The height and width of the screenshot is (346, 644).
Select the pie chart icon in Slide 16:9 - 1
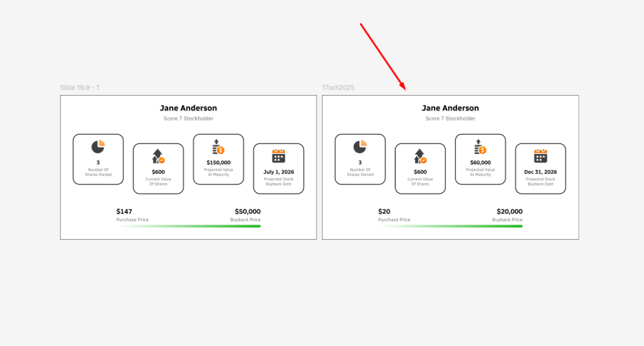click(97, 147)
